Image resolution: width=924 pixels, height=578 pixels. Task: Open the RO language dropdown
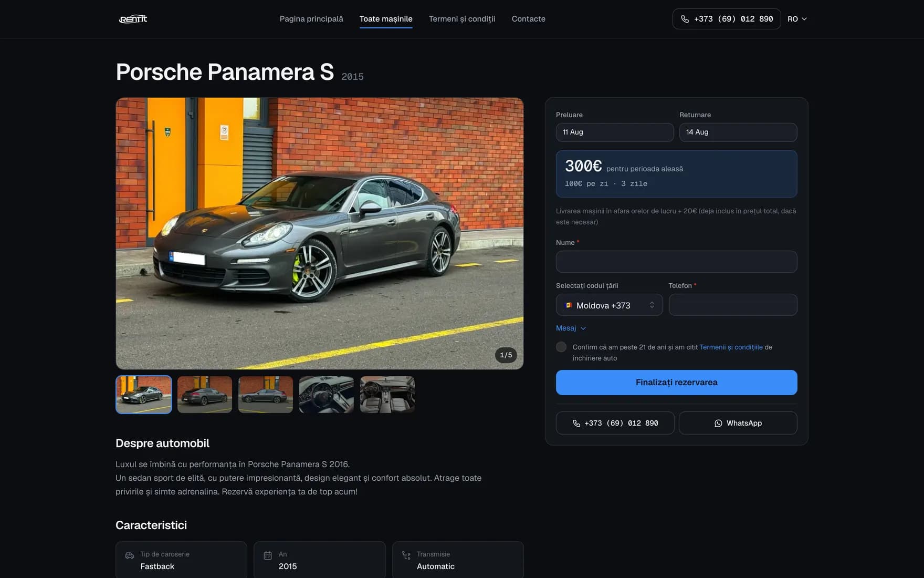pos(797,19)
